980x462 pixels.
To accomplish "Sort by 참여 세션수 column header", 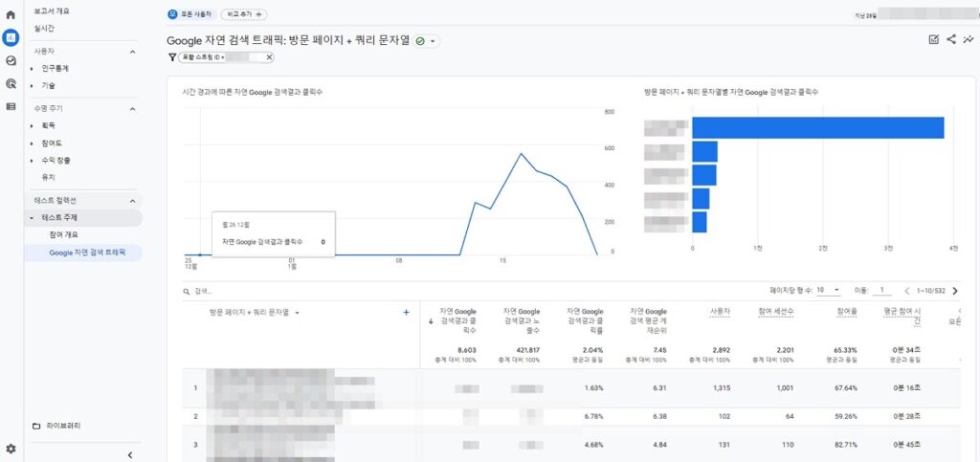I will pos(775,311).
